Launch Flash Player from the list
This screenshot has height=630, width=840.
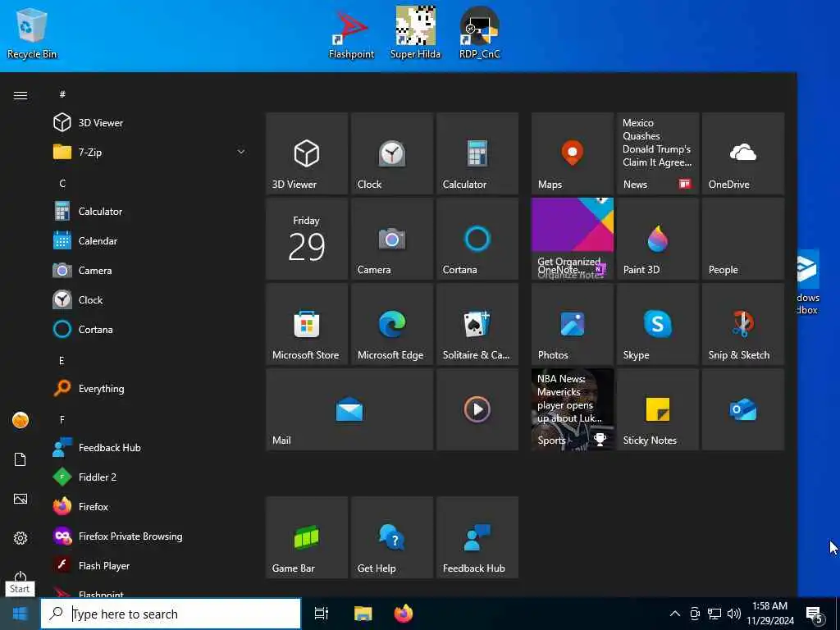(150, 565)
